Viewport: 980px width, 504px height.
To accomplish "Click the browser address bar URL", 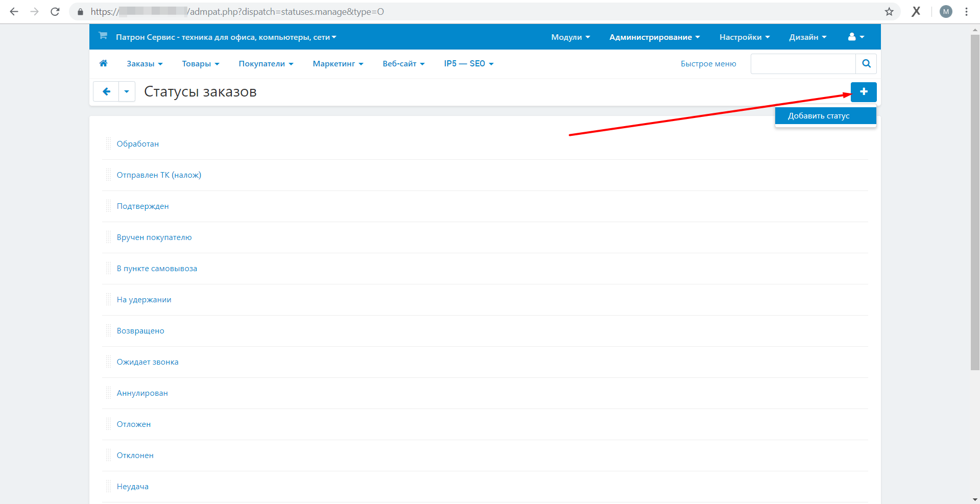I will (x=237, y=11).
